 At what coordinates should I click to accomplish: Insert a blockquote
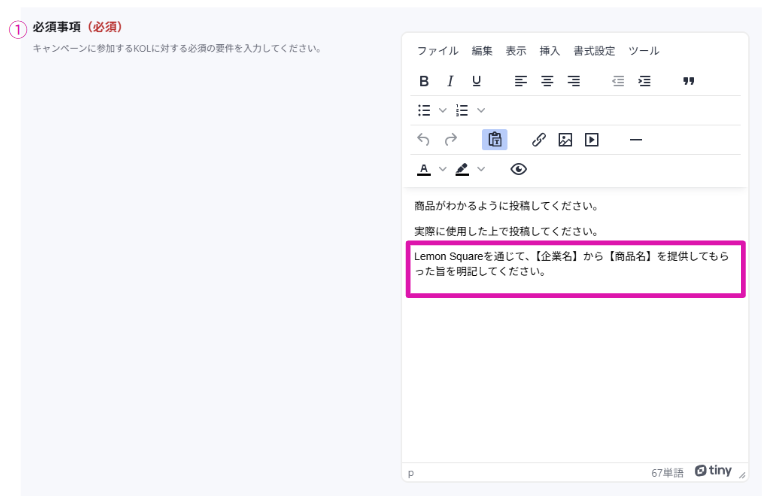(688, 81)
